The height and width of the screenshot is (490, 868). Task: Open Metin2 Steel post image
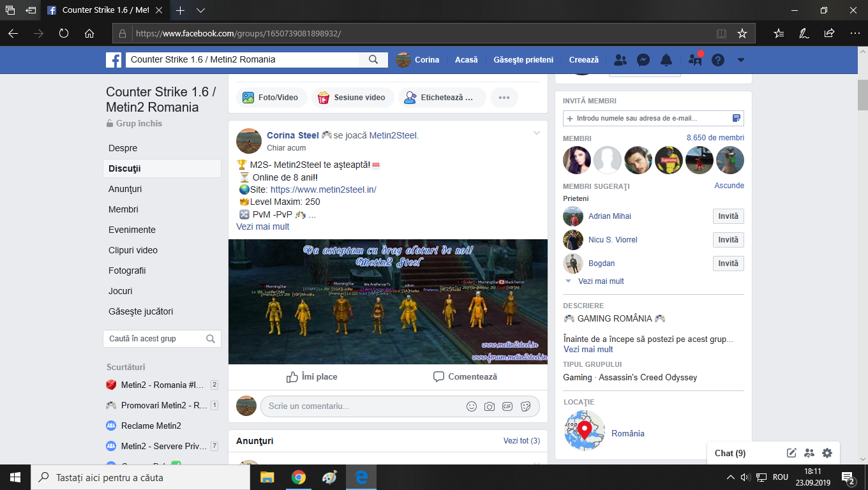point(388,302)
